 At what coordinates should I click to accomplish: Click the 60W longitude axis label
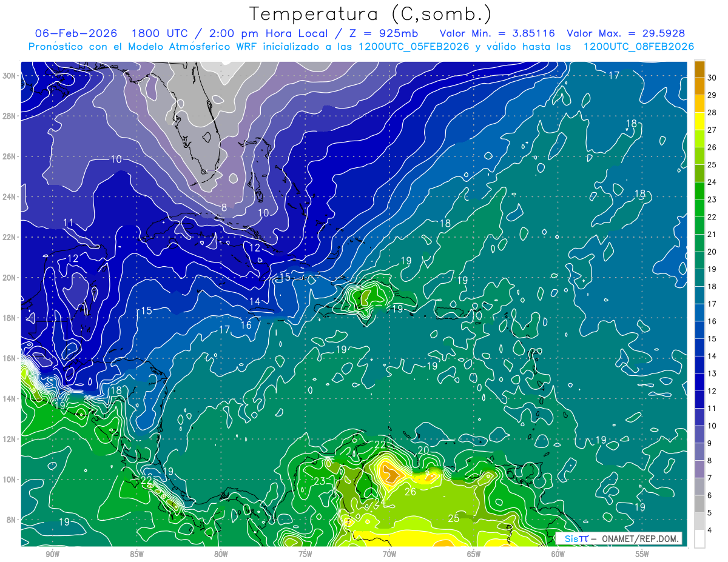coord(558,555)
